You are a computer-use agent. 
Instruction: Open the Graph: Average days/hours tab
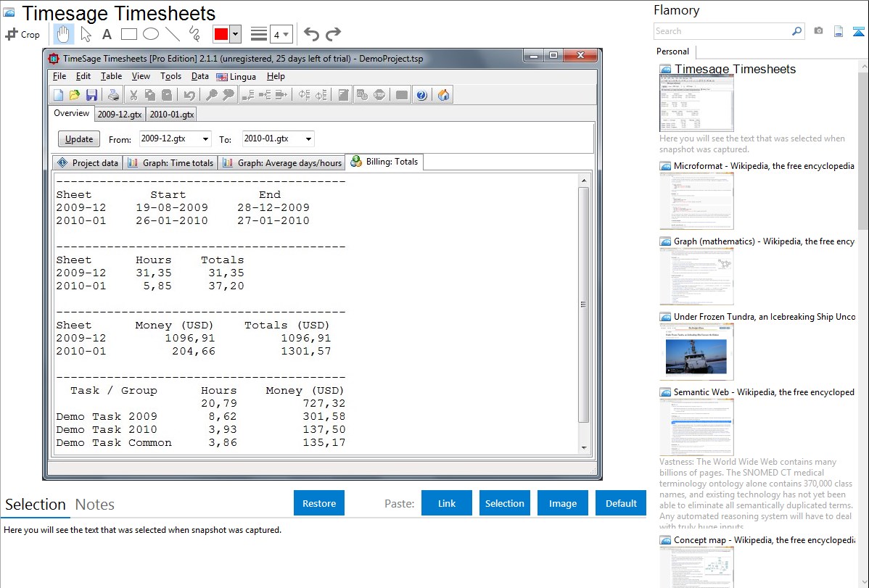[x=282, y=163]
